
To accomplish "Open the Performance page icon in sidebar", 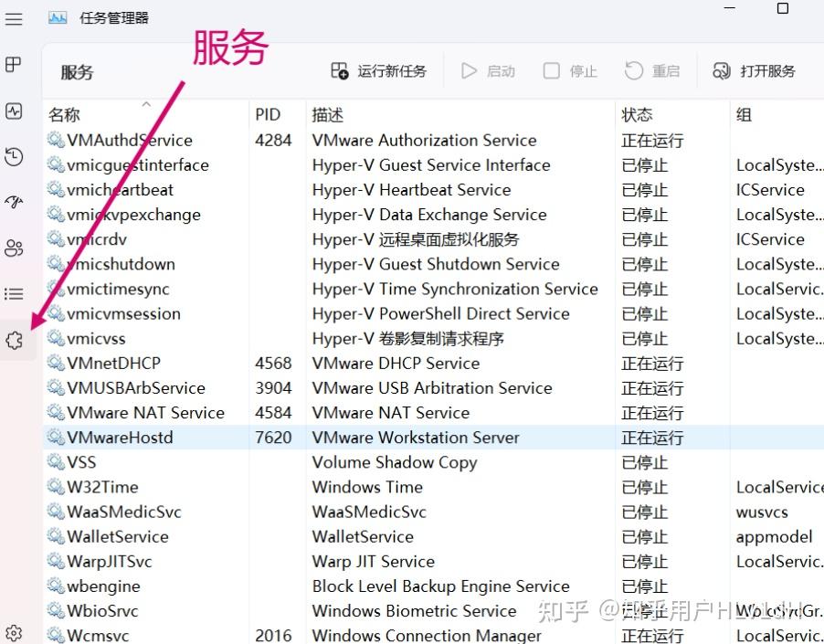I will click(14, 111).
